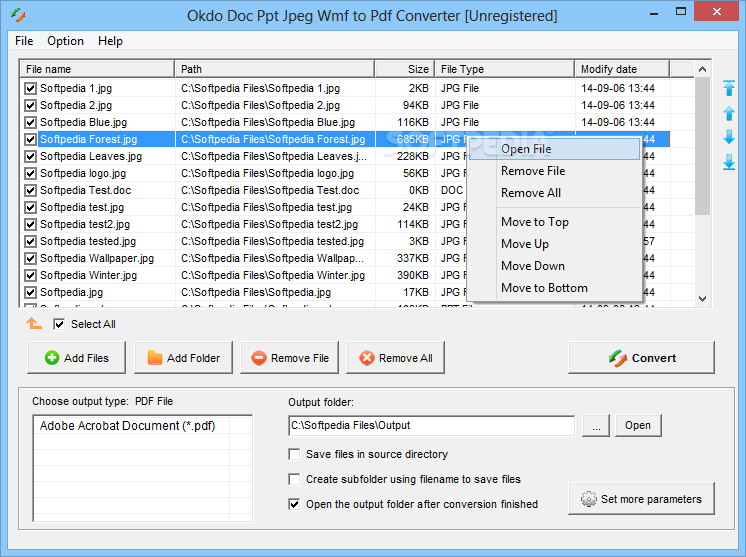746x557 pixels.
Task: Choose Open File from context menu
Action: pyautogui.click(x=554, y=149)
